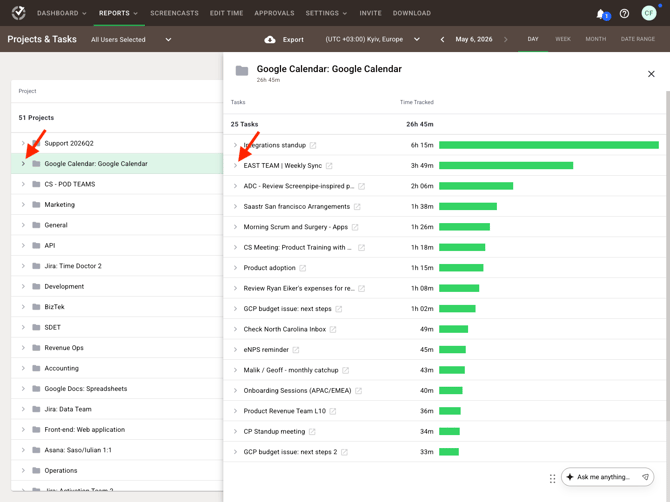
Task: Select the Operations project row
Action: (117, 470)
